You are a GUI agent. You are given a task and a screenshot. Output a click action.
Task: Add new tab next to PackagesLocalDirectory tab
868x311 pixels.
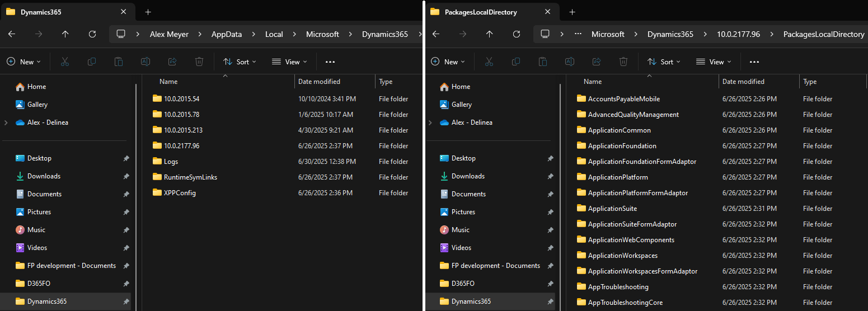(572, 12)
